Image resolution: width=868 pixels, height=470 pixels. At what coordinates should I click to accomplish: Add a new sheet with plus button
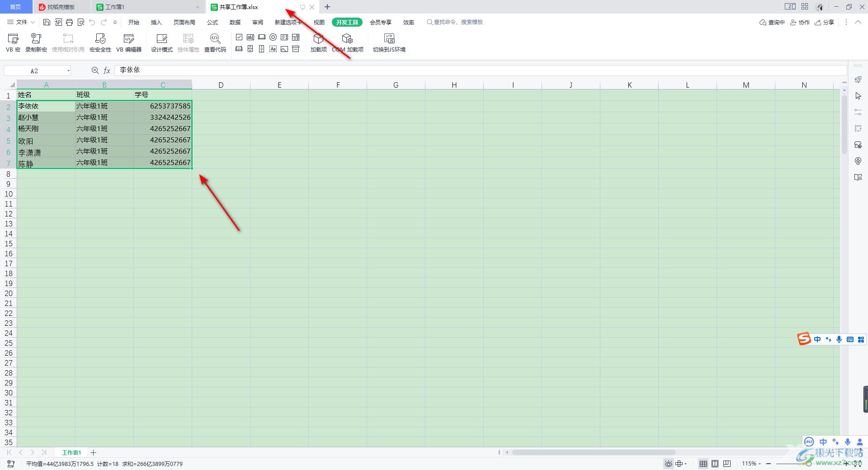[94, 452]
